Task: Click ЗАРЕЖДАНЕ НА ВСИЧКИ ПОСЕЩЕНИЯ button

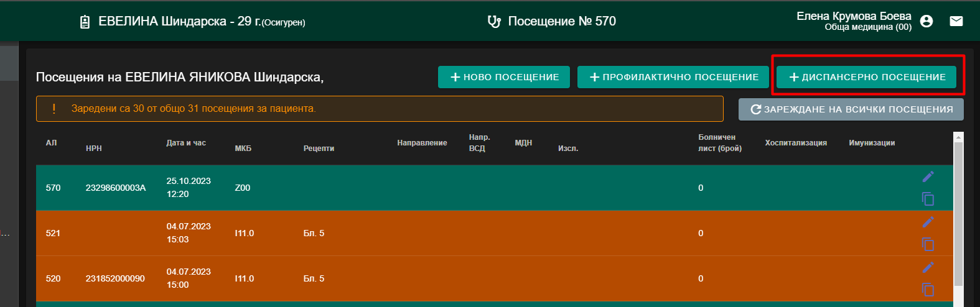Action: (x=851, y=109)
